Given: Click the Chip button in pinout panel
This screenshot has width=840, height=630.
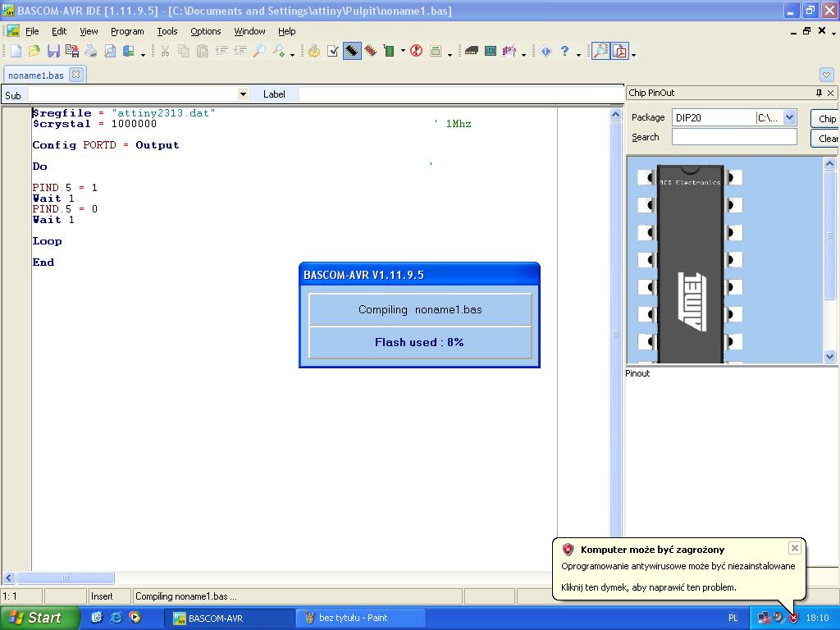Looking at the screenshot, I should coord(827,118).
